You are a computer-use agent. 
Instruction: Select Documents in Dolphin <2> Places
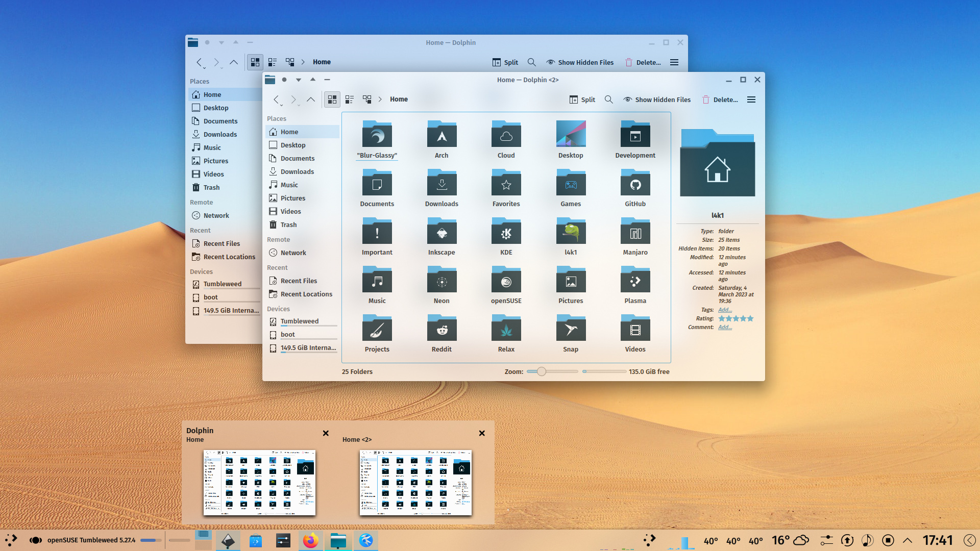[x=302, y=158]
